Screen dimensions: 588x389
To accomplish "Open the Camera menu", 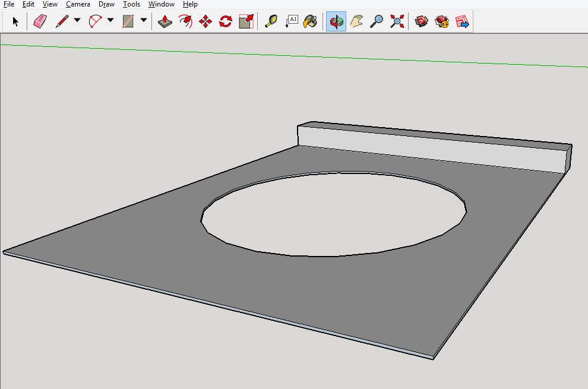I will pos(78,4).
